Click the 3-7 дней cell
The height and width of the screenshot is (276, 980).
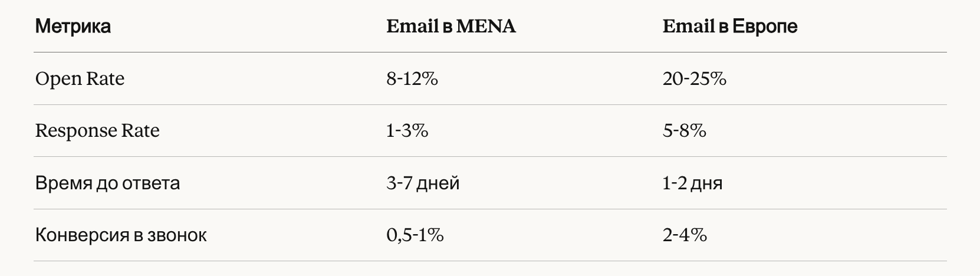click(423, 183)
